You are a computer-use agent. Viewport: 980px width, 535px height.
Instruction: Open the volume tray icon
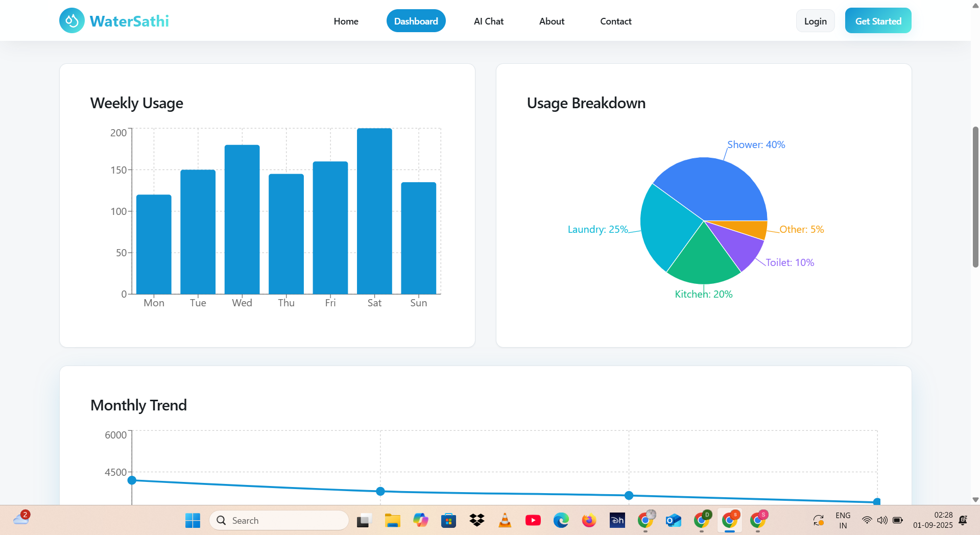pyautogui.click(x=882, y=520)
